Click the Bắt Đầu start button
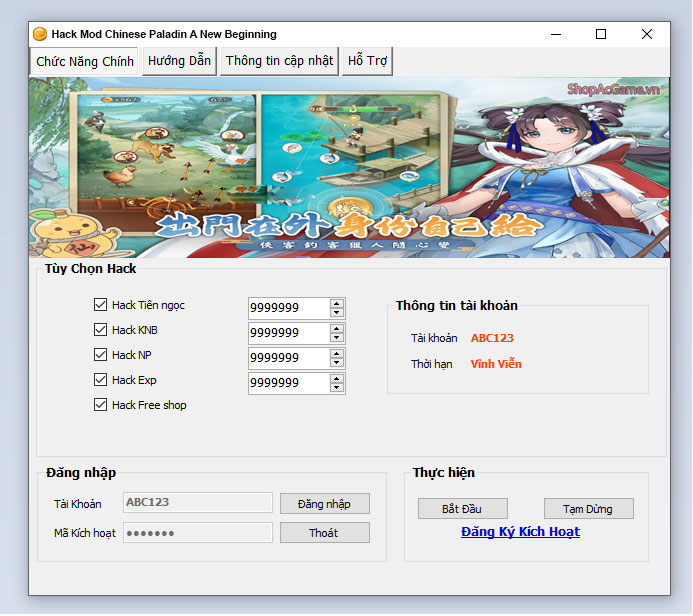The image size is (693, 616). 463,509
